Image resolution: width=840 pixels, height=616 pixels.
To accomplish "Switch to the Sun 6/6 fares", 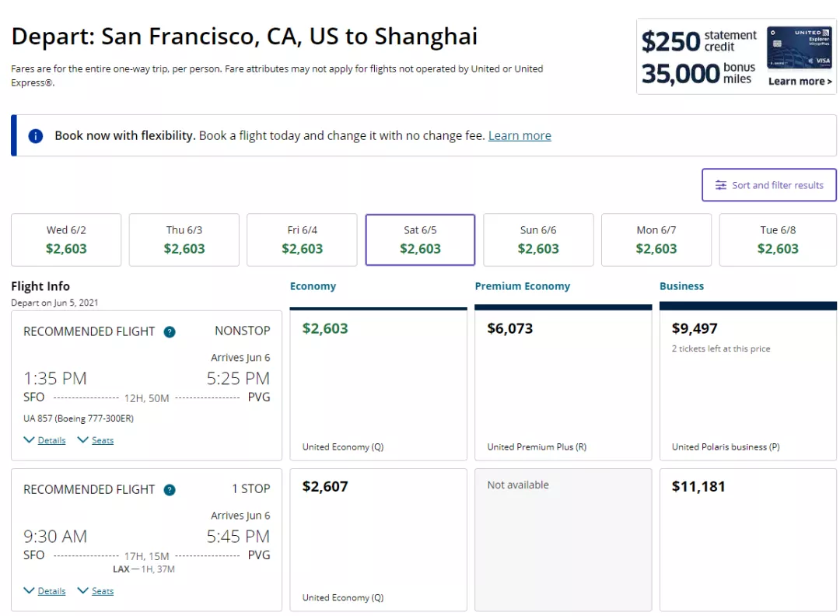I will (x=538, y=240).
